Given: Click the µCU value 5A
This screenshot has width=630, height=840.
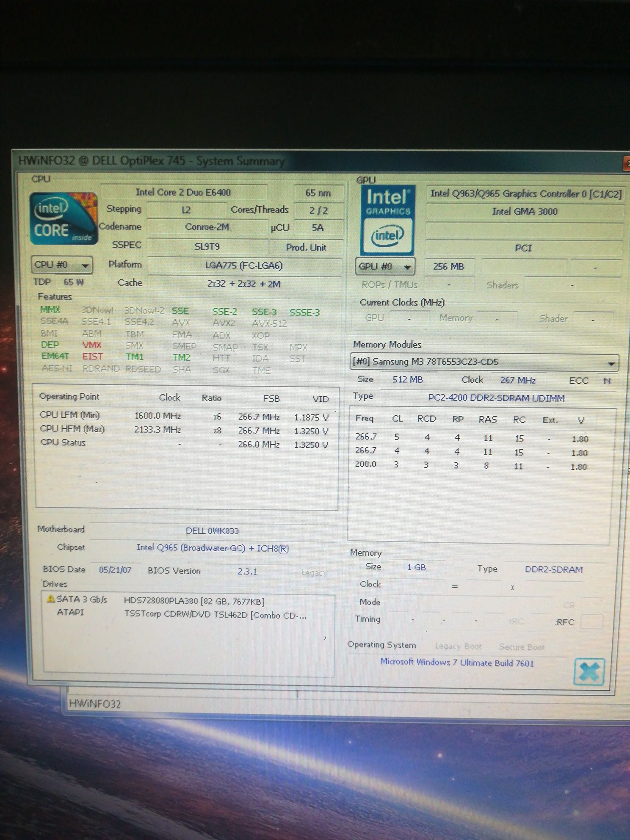Looking at the screenshot, I should (x=318, y=228).
